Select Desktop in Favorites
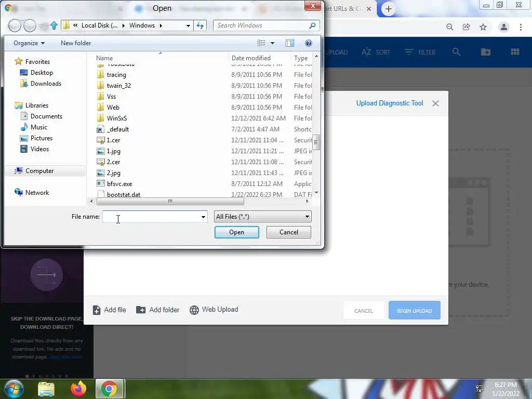532x399 pixels. pos(37,73)
